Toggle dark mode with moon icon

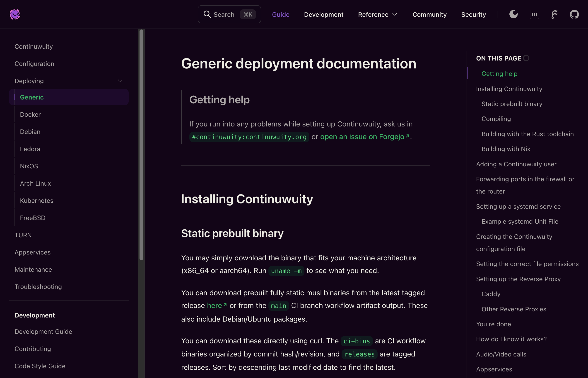click(x=513, y=14)
